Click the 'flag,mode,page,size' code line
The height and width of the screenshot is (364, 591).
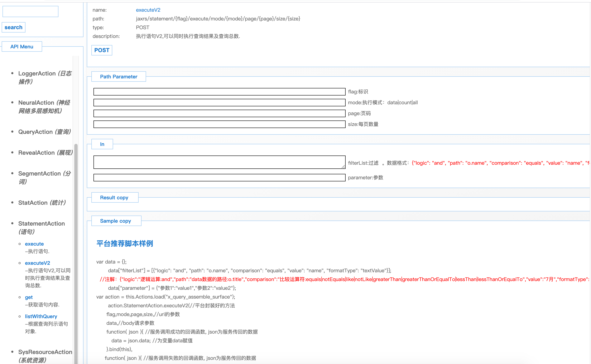(143, 314)
